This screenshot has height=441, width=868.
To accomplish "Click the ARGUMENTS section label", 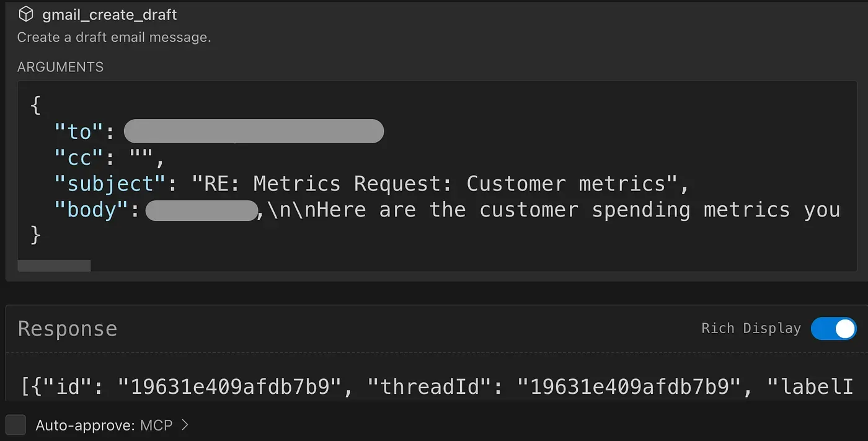I will pyautogui.click(x=60, y=67).
